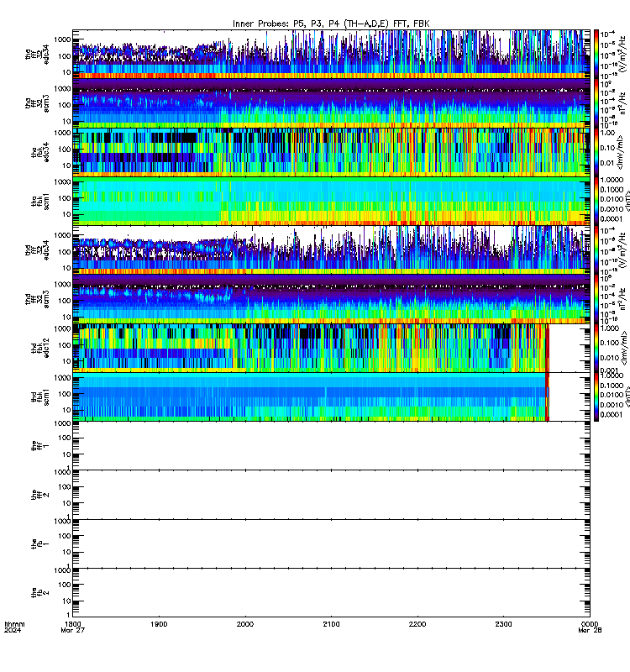Click the "(V/m)²/Hz" unit label of tha edc34
The height and width of the screenshot is (672, 630).
pyautogui.click(x=622, y=55)
